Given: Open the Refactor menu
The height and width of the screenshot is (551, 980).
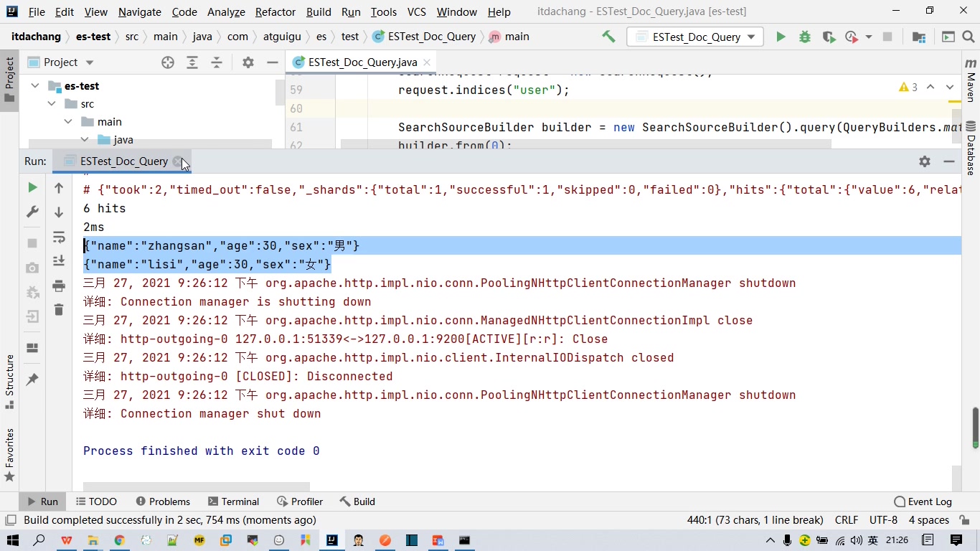Looking at the screenshot, I should 275,12.
